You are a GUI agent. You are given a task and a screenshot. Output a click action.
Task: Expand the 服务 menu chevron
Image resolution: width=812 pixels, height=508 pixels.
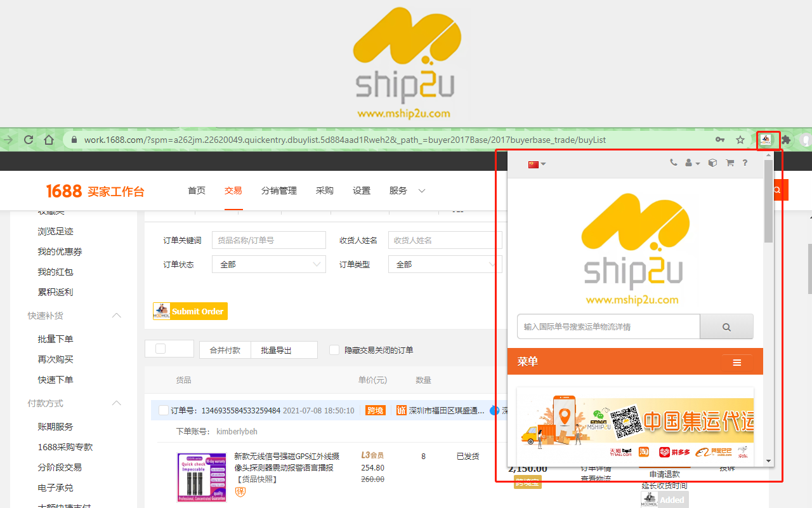422,190
